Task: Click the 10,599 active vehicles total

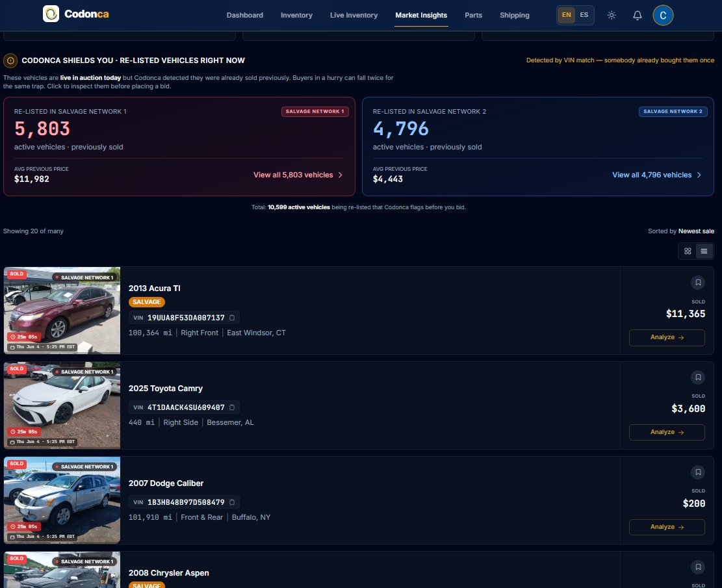Action: (x=299, y=207)
